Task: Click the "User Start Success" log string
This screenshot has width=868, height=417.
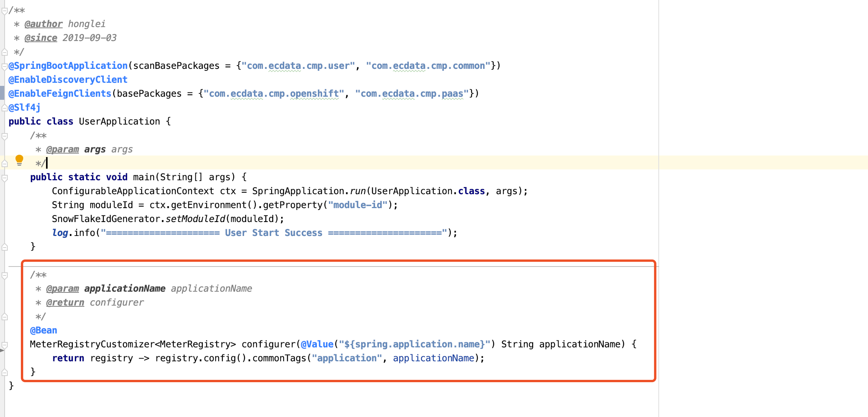Action: click(274, 233)
